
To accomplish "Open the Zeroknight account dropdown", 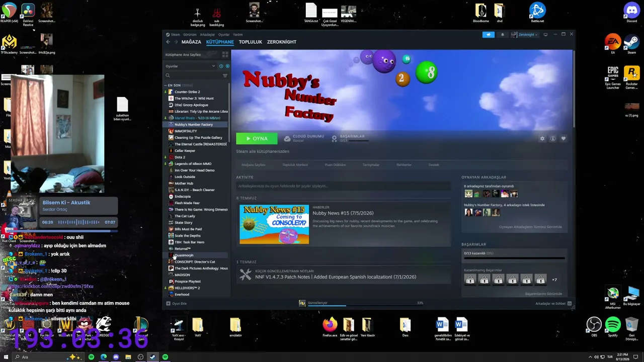I will tap(524, 35).
